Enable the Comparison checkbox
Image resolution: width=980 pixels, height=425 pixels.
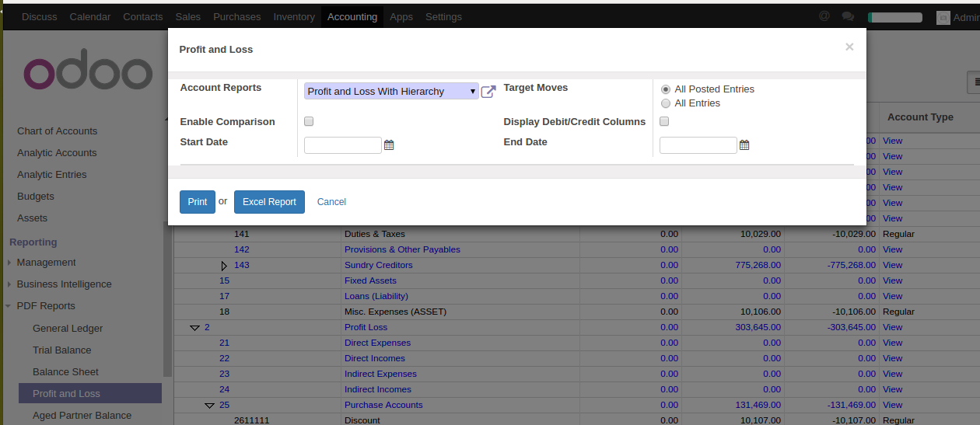point(309,121)
